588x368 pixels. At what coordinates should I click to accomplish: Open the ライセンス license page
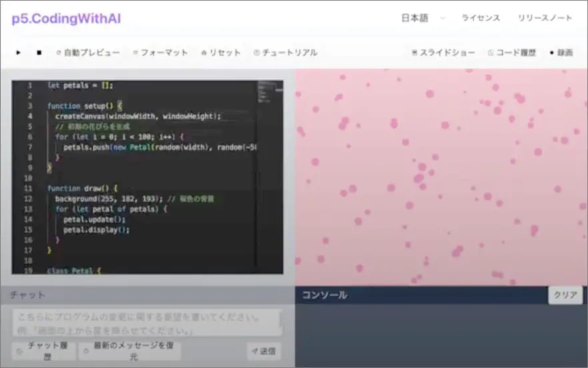[x=481, y=18]
